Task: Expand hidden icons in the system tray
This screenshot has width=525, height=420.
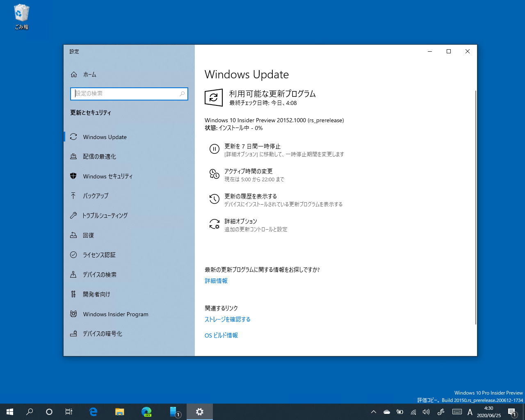Action: [x=373, y=411]
